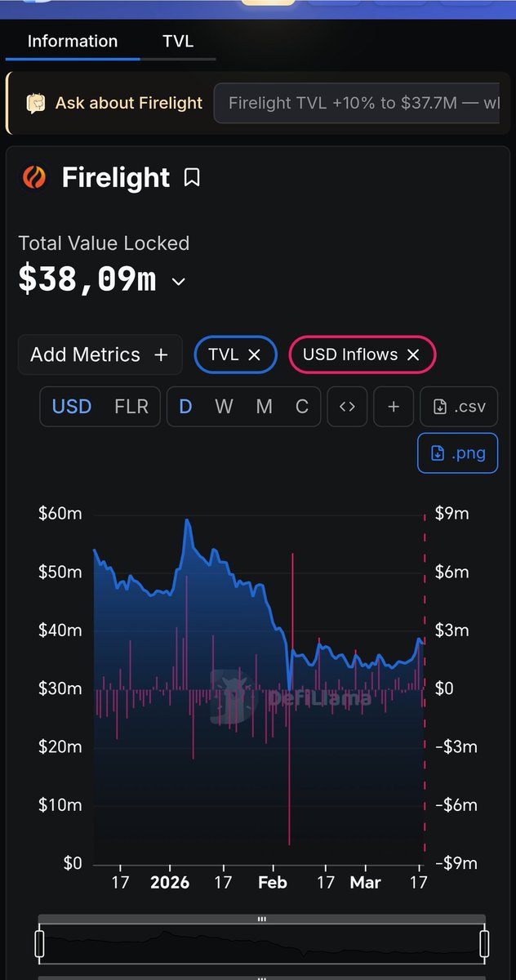Click the $60m left axis label
The height and width of the screenshot is (980, 516).
(x=60, y=514)
